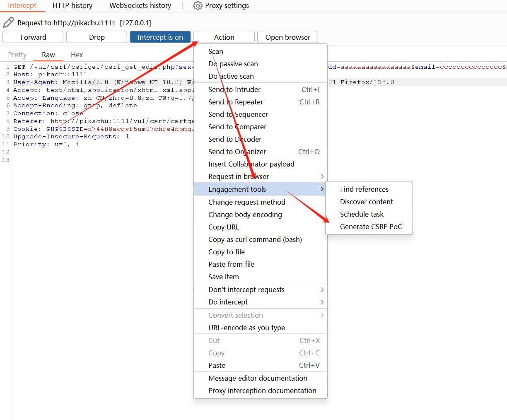Select Paste in the context menu
Viewport: 507px width, 420px height.
[261, 365]
